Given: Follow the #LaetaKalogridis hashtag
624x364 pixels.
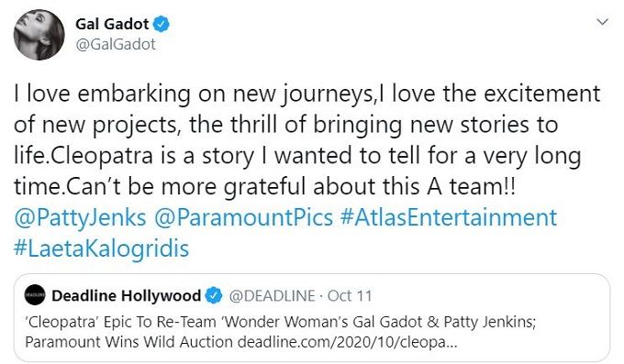Looking at the screenshot, I should [101, 248].
